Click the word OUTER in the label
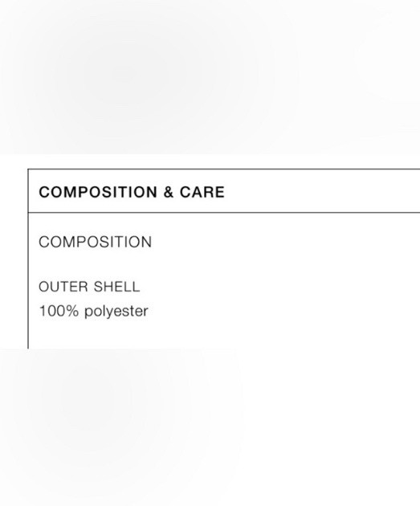Screen dimensions: 420x506 [63, 287]
